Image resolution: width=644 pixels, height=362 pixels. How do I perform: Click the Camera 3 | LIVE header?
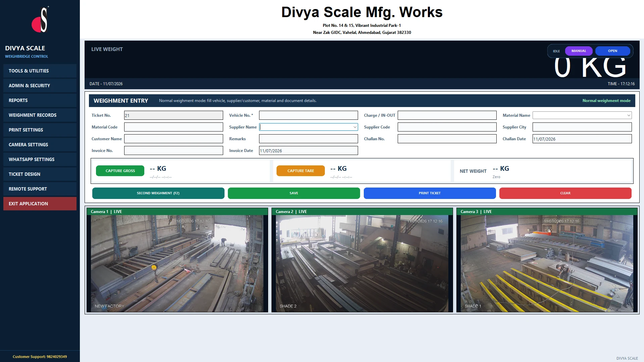pos(547,212)
